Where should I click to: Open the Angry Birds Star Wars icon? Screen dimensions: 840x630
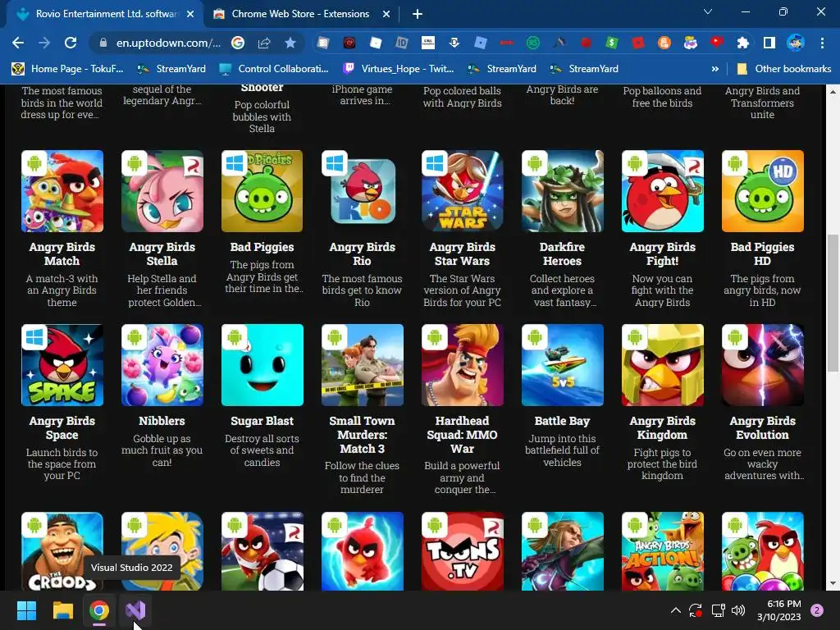click(x=463, y=191)
